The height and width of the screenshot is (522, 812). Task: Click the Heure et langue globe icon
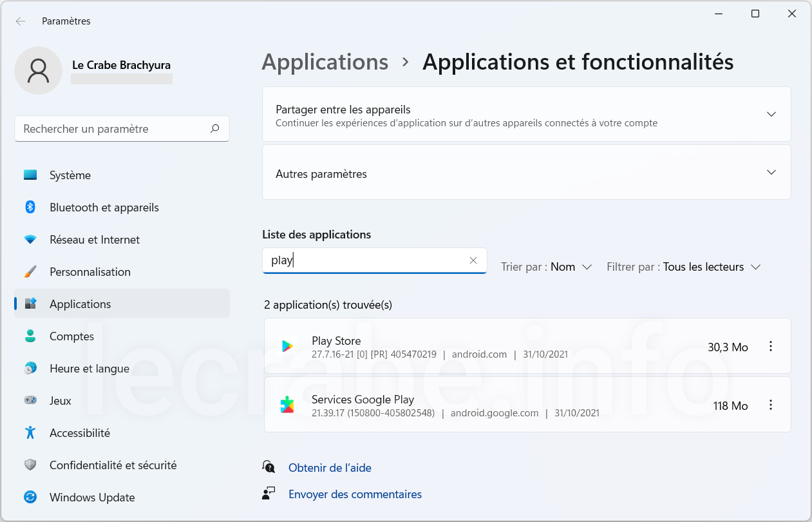30,369
